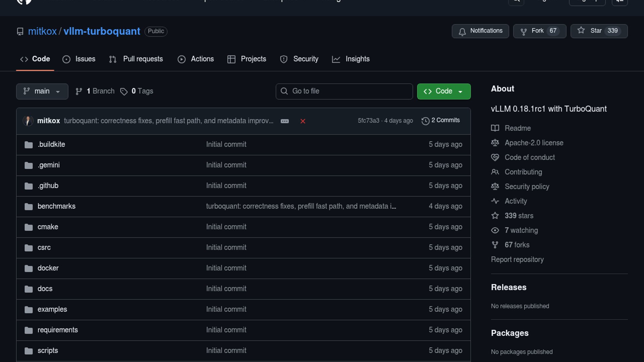Click mitkox avatar thumbnail
This screenshot has width=644, height=362.
28,121
